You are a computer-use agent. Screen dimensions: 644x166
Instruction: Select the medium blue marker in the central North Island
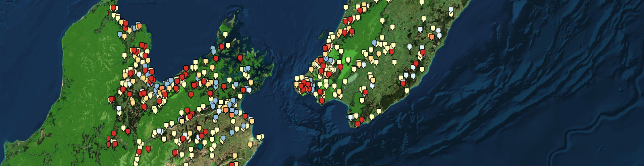point(374,43)
